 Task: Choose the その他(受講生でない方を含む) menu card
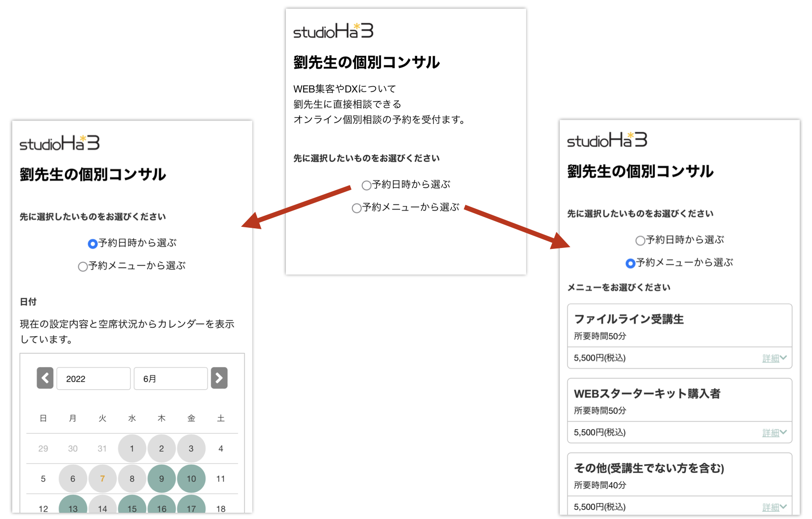point(679,484)
